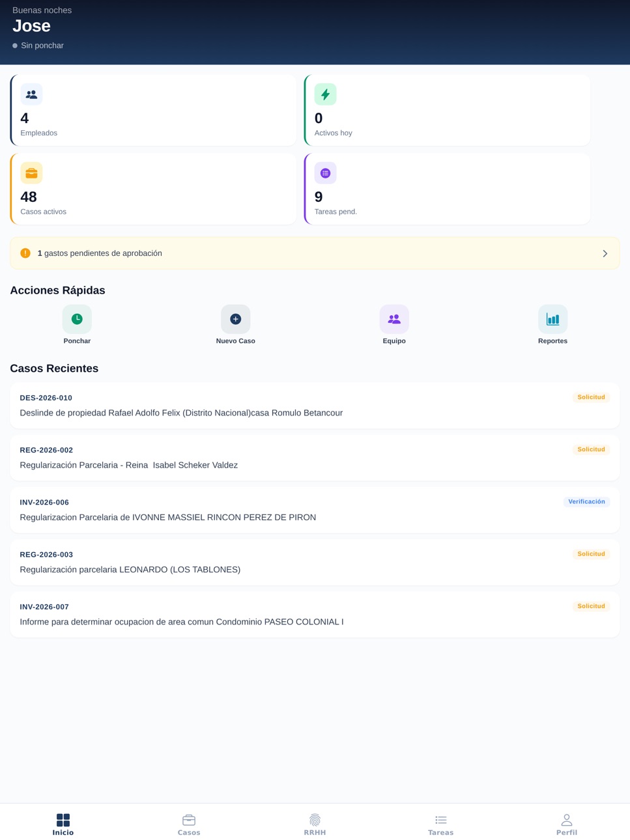This screenshot has height=840, width=630.
Task: Click the Perfil person icon
Action: [567, 820]
